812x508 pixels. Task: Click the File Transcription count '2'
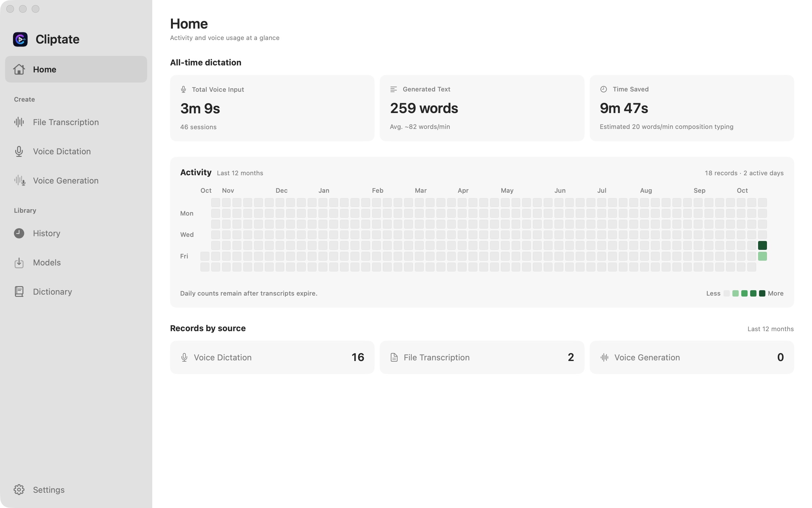coord(571,357)
